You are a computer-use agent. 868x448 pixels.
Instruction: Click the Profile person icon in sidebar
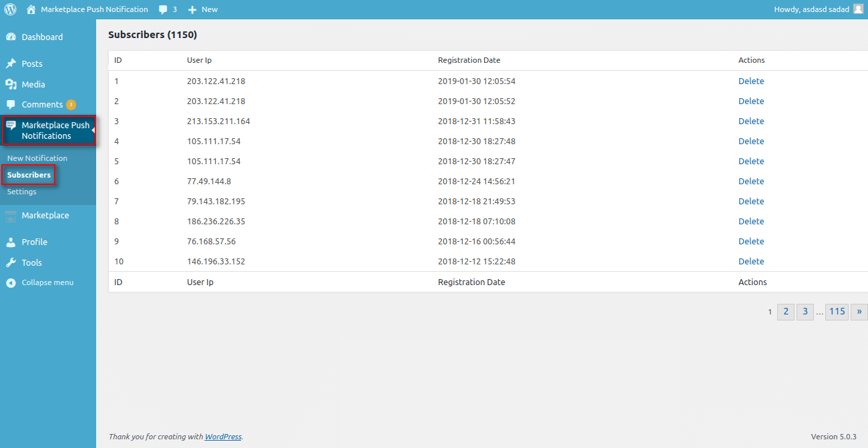[x=12, y=242]
